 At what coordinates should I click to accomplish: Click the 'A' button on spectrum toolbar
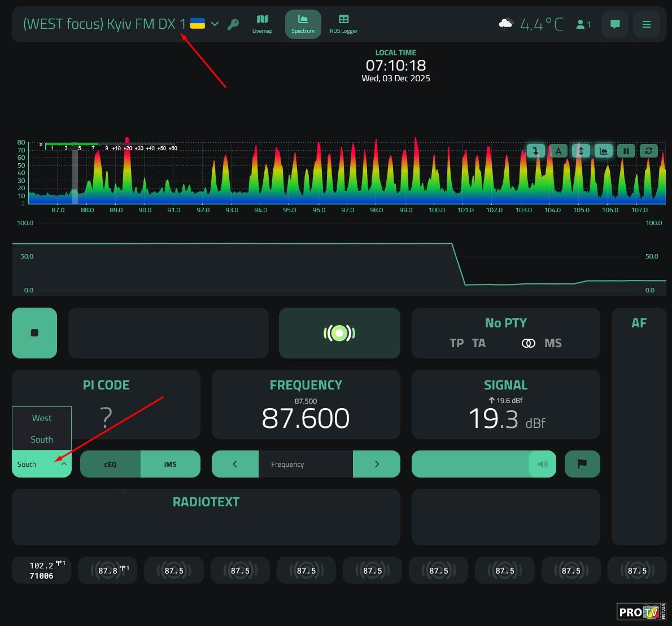pyautogui.click(x=558, y=151)
